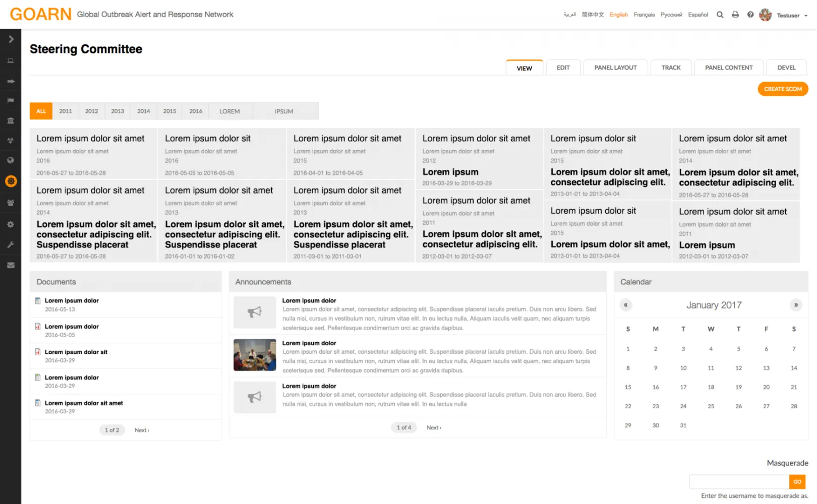817x504 pixels.
Task: Filter meetings by 2012
Action: click(92, 111)
